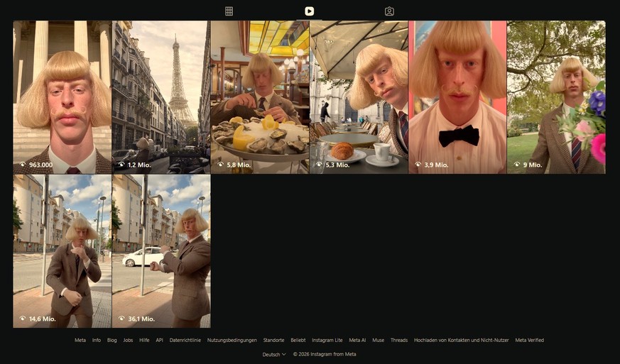Click the eye icon beside 14,6 Mio.

[23, 319]
